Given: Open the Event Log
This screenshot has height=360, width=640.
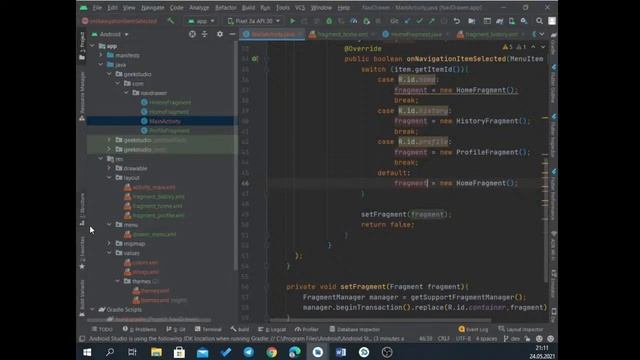Looking at the screenshot, I should pos(473,329).
